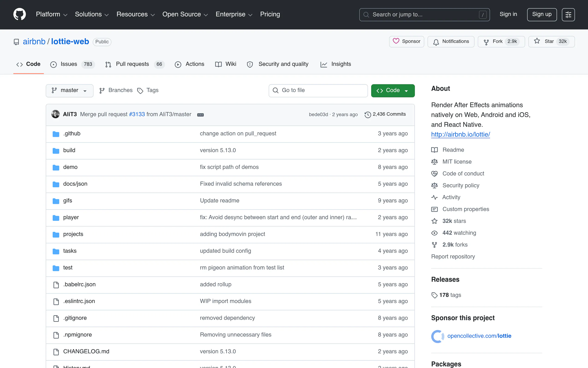Image resolution: width=588 pixels, height=368 pixels.
Task: Open opencollective.com/lottie sponsor link
Action: (x=479, y=336)
